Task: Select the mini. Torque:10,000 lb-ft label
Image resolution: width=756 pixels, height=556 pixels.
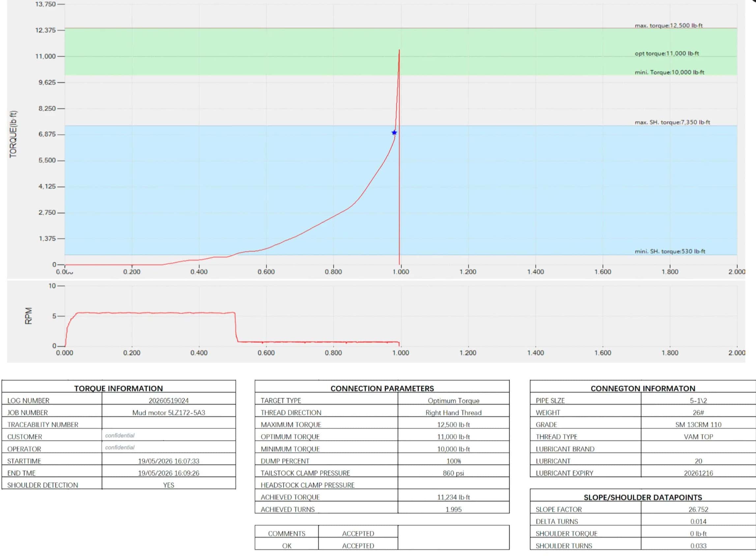Action: pos(669,72)
